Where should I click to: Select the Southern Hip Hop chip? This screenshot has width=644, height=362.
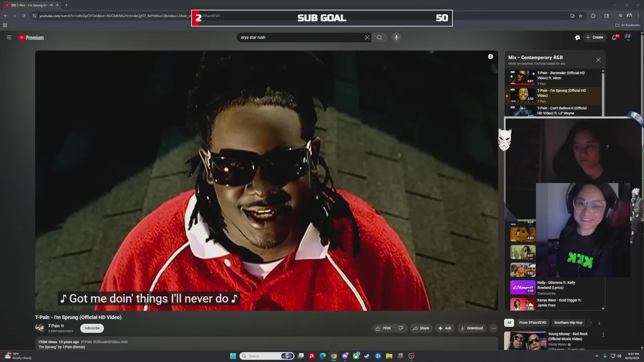tap(569, 323)
